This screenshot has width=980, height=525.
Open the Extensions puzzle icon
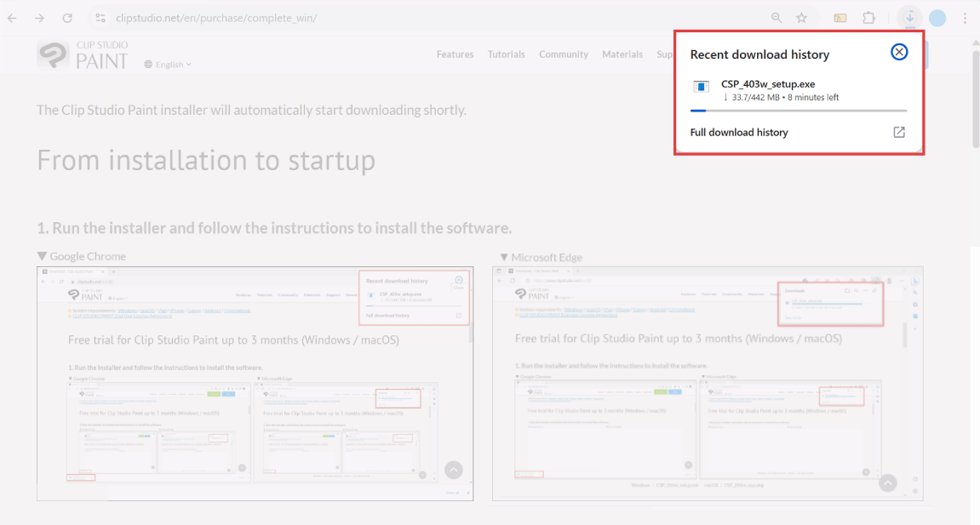pyautogui.click(x=868, y=18)
